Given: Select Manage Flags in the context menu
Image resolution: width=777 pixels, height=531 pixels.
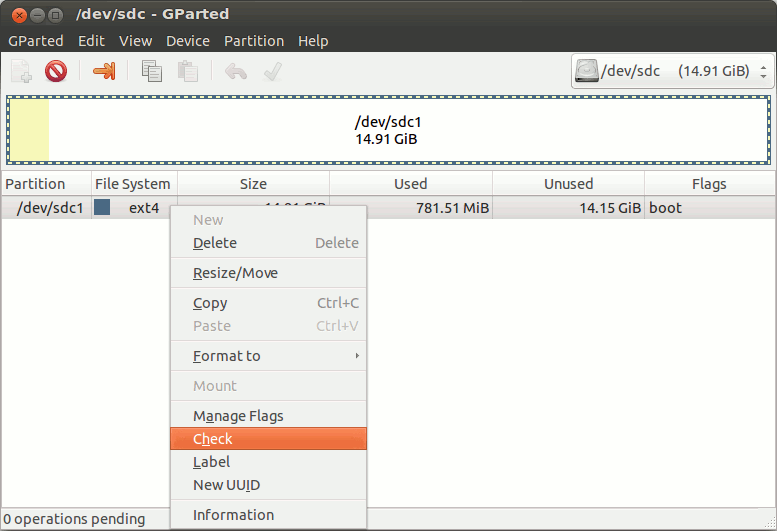Looking at the screenshot, I should [x=268, y=416].
